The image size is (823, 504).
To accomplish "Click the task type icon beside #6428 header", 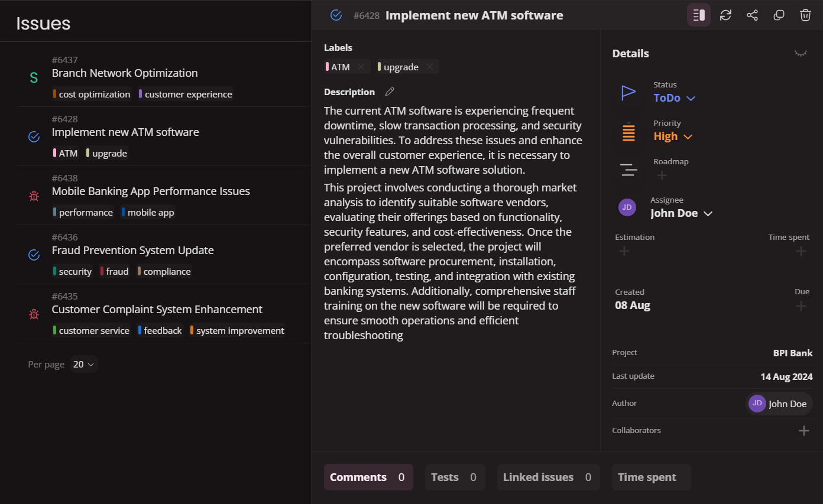I will [336, 15].
